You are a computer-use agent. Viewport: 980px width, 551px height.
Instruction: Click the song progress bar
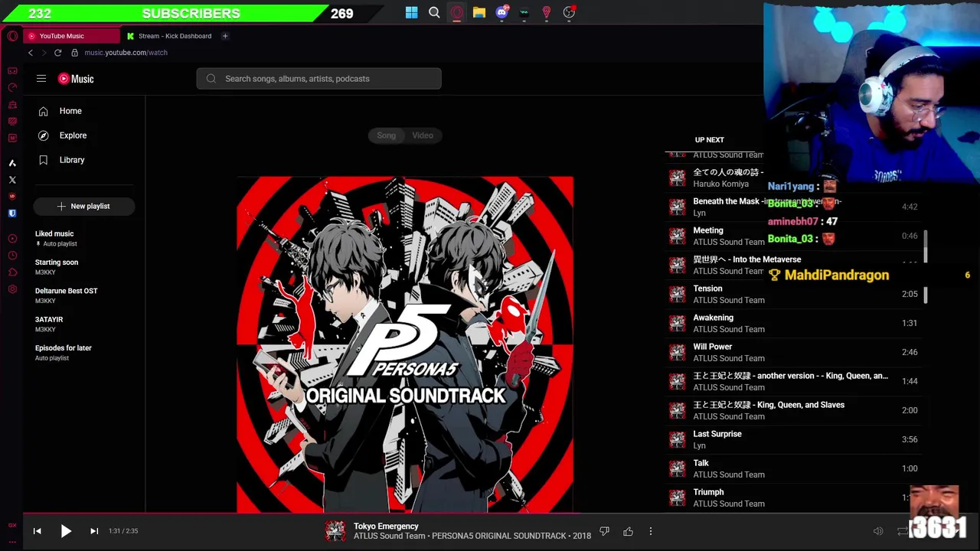click(490, 514)
